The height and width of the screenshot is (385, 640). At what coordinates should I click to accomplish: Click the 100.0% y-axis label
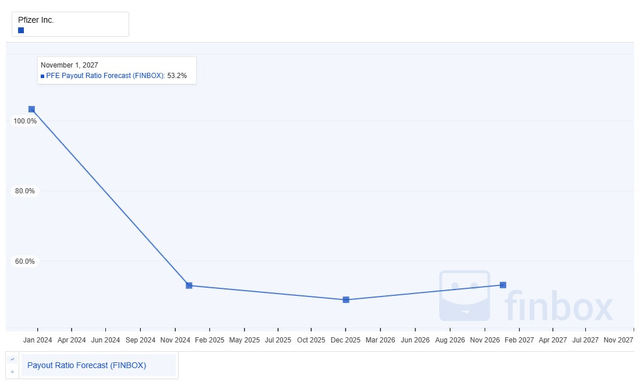tap(25, 121)
